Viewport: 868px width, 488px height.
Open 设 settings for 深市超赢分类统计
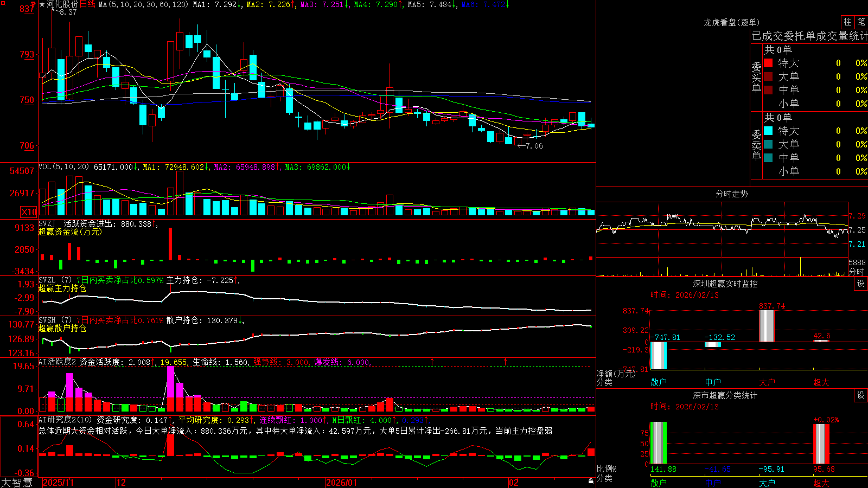tap(861, 395)
